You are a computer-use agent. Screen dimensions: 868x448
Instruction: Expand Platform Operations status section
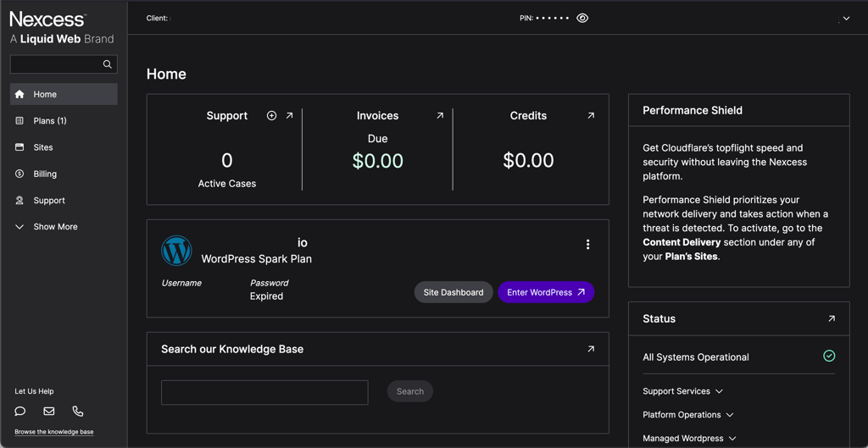[x=688, y=415]
